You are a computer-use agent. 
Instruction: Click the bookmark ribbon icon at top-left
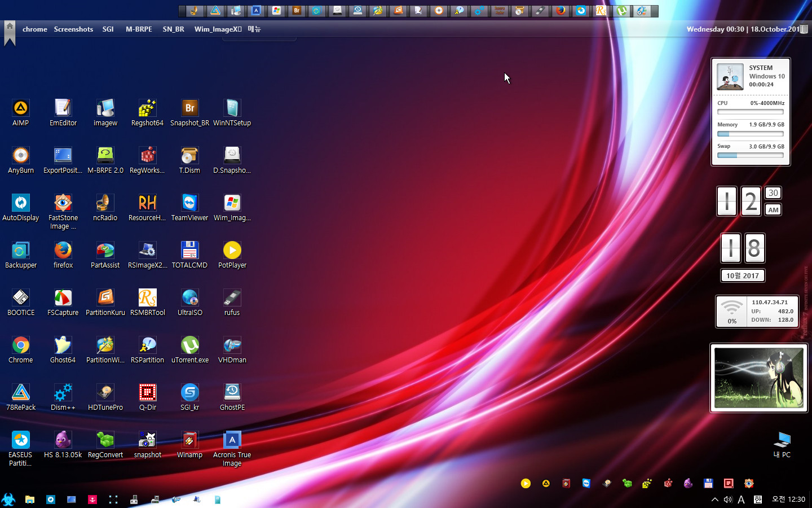coord(10,33)
